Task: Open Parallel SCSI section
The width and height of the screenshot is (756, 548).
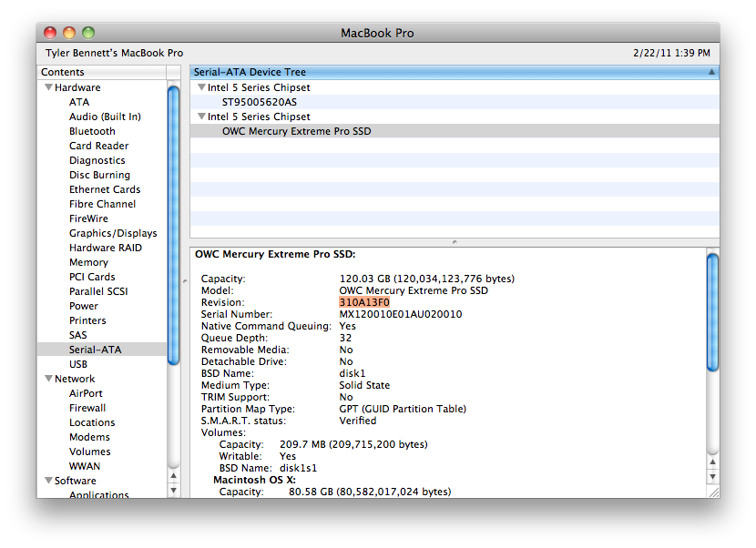Action: click(x=98, y=291)
